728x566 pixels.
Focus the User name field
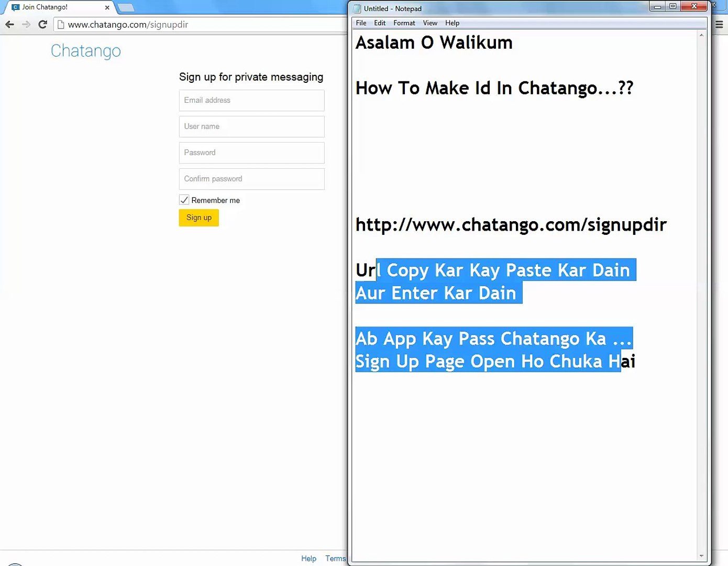tap(252, 126)
